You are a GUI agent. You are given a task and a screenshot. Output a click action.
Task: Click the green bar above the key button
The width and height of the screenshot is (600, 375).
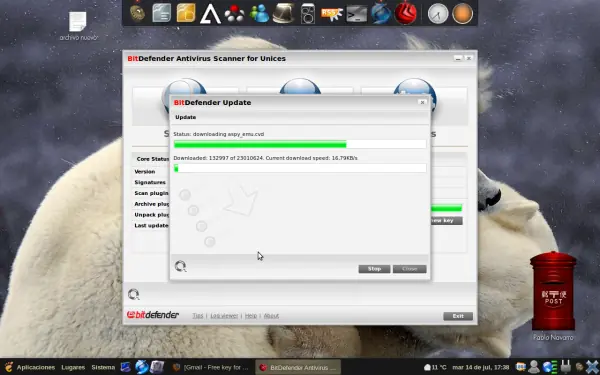pos(446,208)
